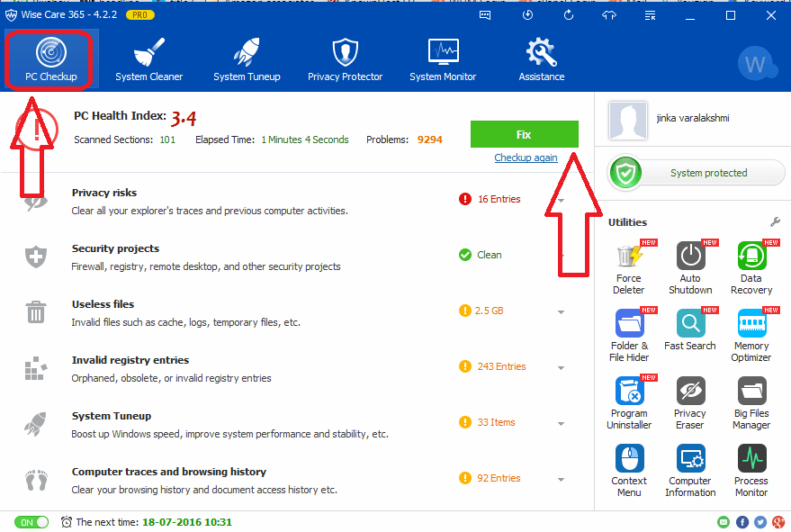The image size is (791, 532).
Task: Open the Privacy Protector tab
Action: [x=345, y=59]
